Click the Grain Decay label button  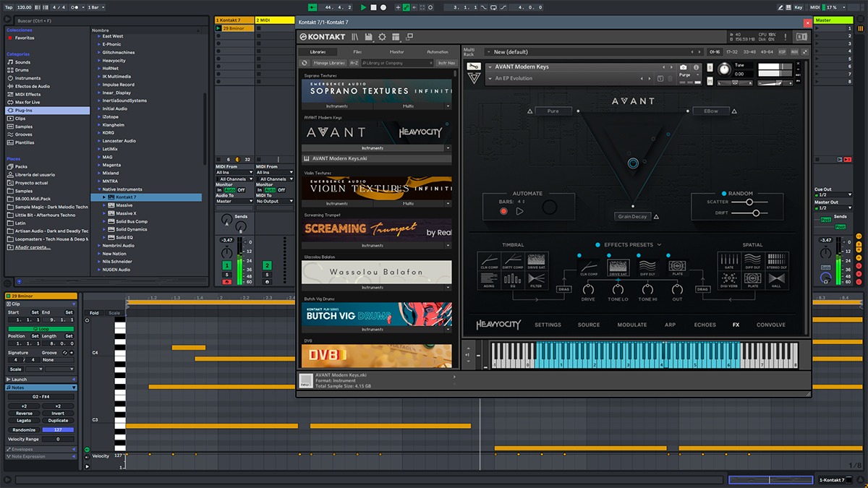(x=632, y=216)
